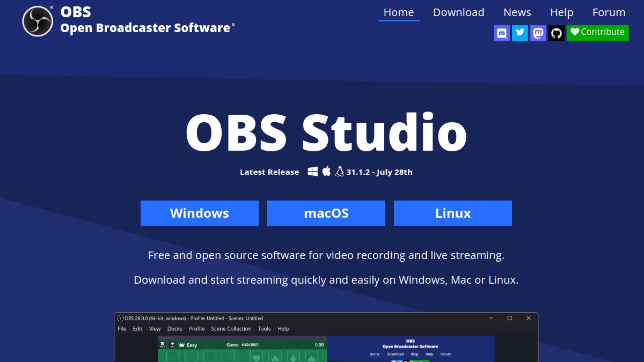Select the Windows icon beside Latest Release
This screenshot has width=644, height=362.
point(313,171)
